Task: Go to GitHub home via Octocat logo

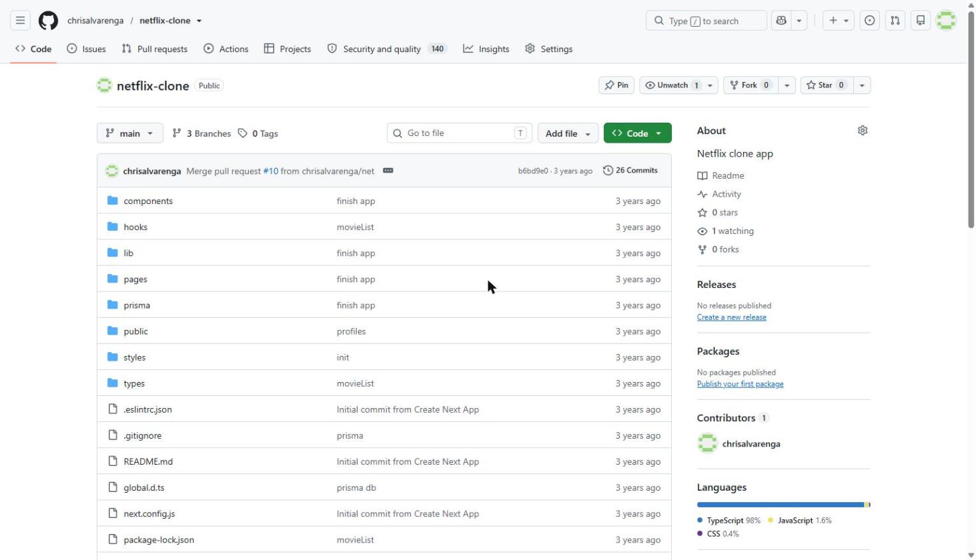Action: [x=48, y=21]
